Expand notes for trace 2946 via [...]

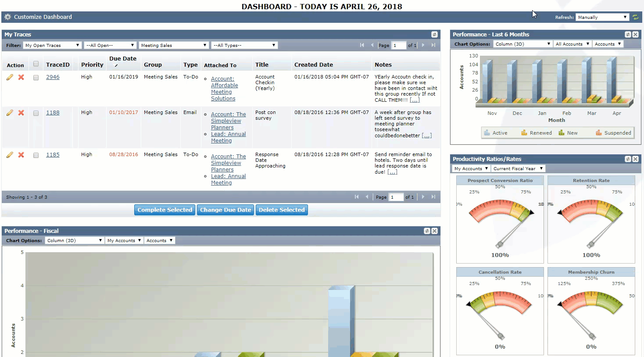[x=415, y=100]
